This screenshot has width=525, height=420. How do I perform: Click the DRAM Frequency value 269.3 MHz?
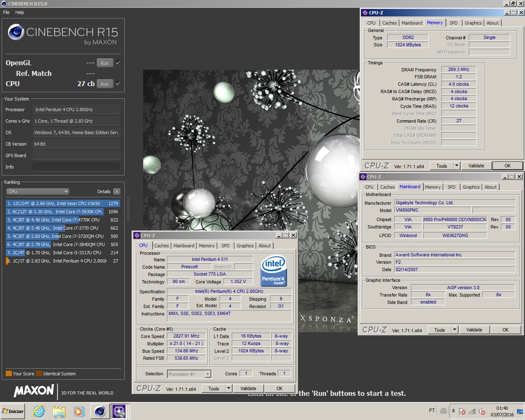point(459,69)
